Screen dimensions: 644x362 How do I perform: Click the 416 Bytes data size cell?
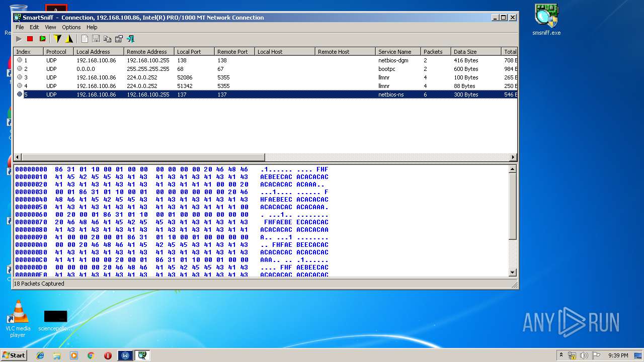pyautogui.click(x=466, y=60)
